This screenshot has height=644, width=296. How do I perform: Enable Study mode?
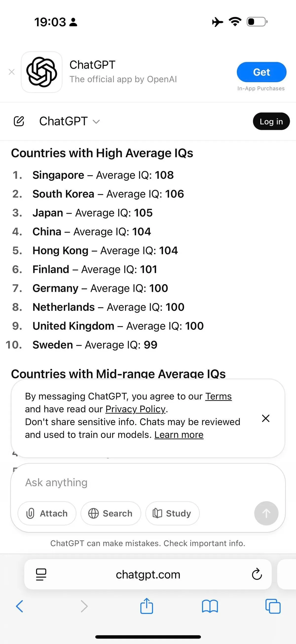coord(172,514)
